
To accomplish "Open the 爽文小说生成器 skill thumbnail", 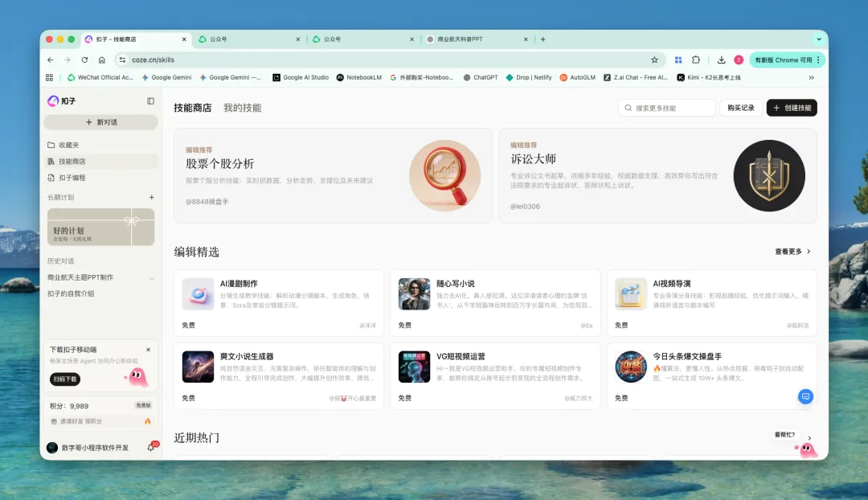I will click(x=198, y=367).
